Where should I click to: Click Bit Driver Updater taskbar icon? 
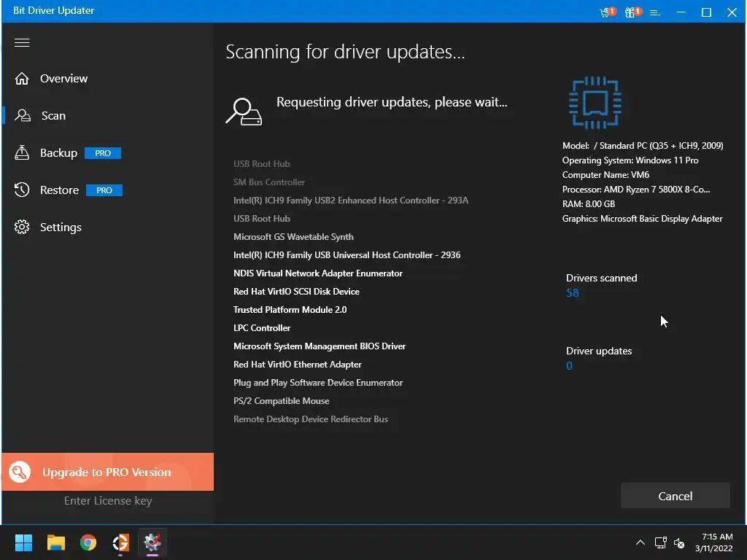[x=152, y=542]
